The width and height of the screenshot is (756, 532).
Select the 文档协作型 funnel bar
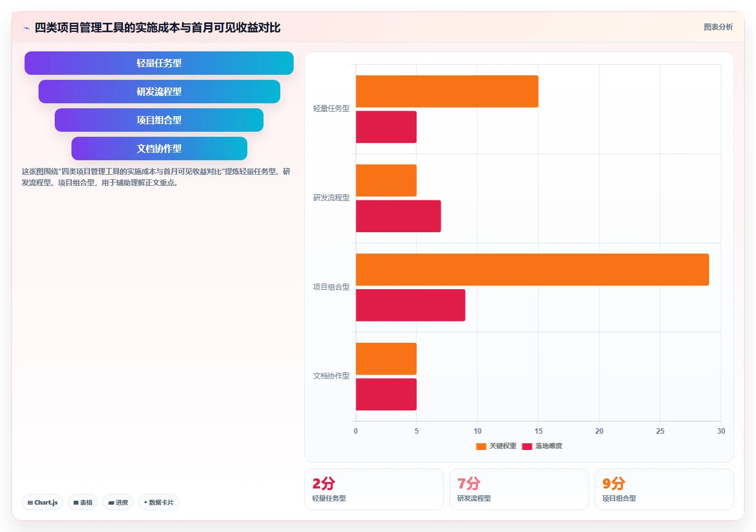tap(159, 148)
